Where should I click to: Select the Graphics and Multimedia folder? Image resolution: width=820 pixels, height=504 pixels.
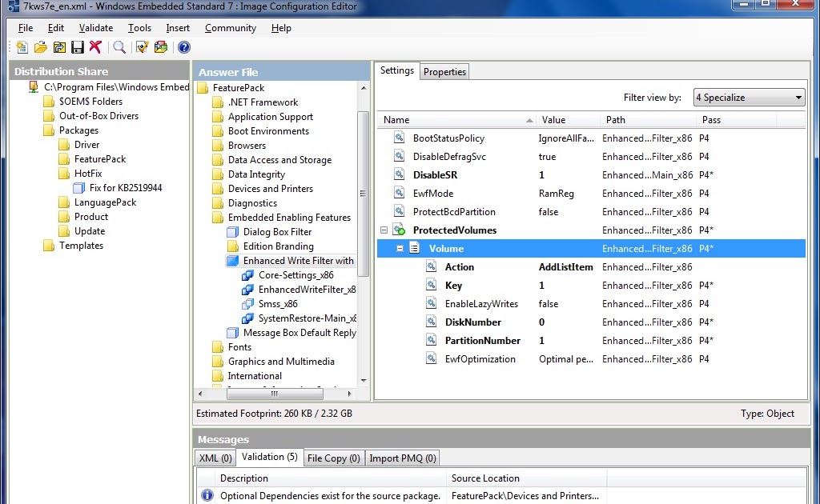coord(281,362)
